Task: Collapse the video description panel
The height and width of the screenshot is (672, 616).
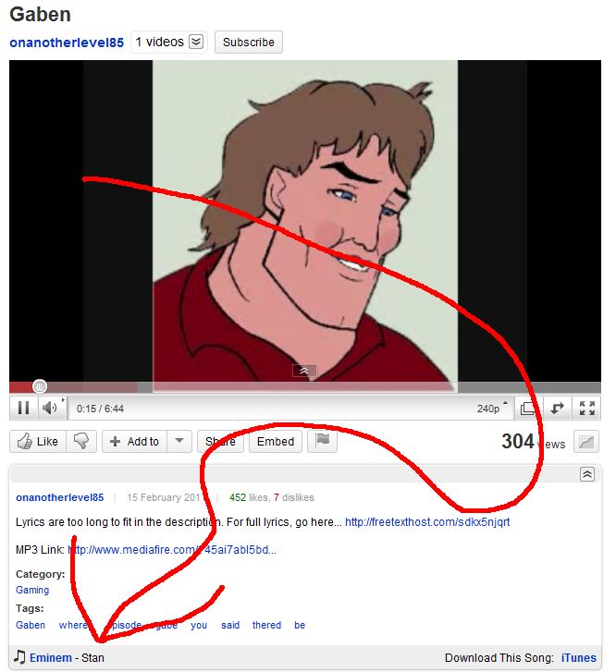Action: pos(587,474)
